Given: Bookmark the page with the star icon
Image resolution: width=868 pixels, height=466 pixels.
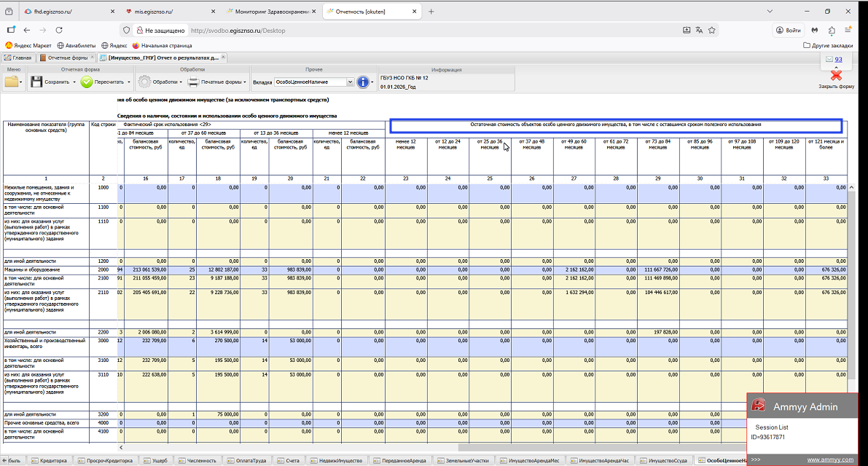Looking at the screenshot, I should 712,31.
